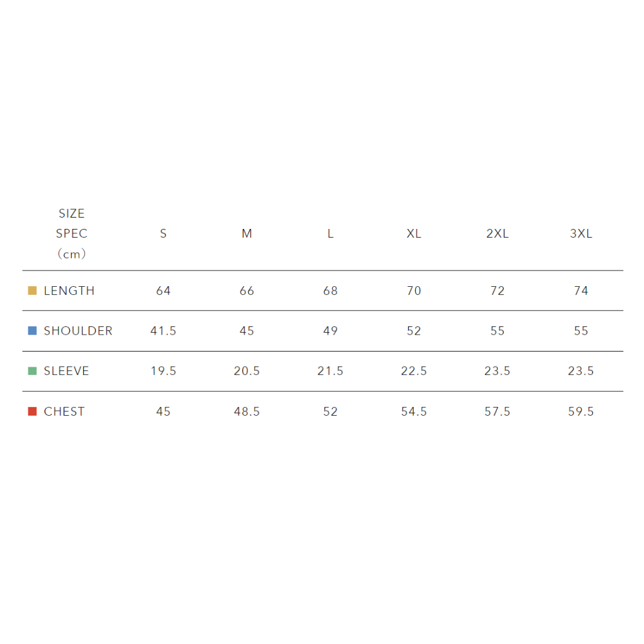Viewport: 644px width, 644px height.
Task: Choose the XL size column header
Action: pyautogui.click(x=414, y=234)
